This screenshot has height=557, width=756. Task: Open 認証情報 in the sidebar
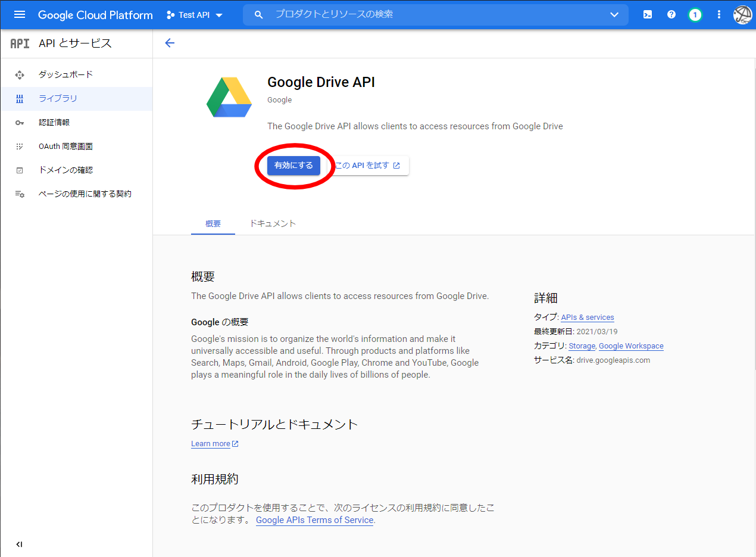(x=76, y=122)
